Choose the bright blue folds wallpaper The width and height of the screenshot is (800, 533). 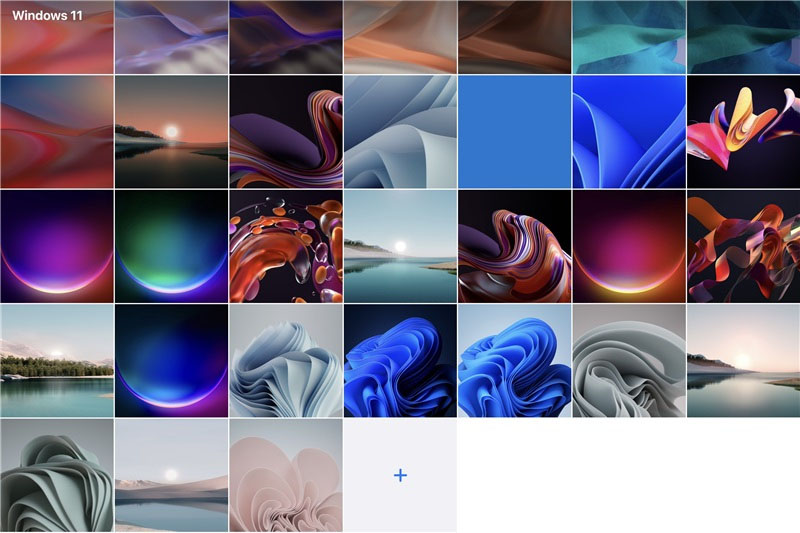[629, 132]
